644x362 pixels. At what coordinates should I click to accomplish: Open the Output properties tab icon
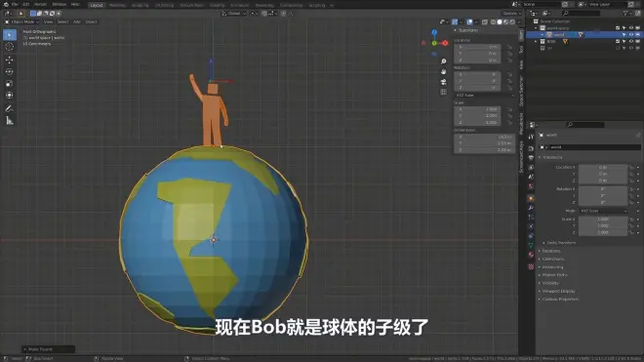click(x=531, y=158)
